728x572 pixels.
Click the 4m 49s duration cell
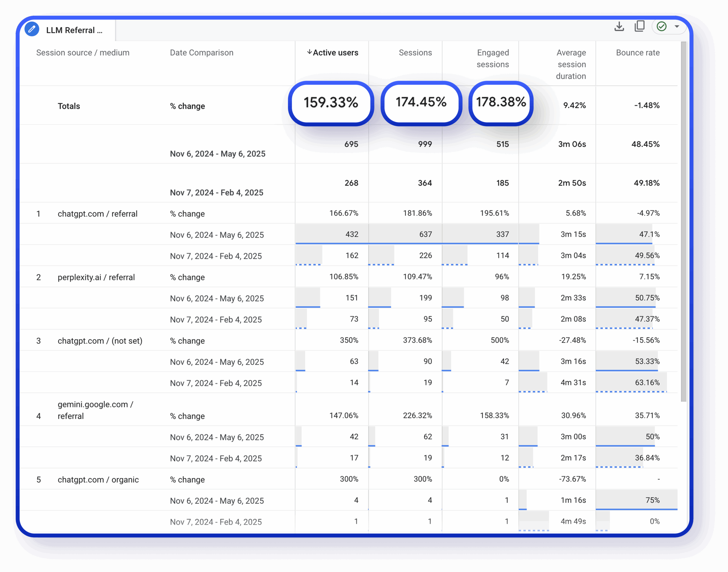[573, 521]
